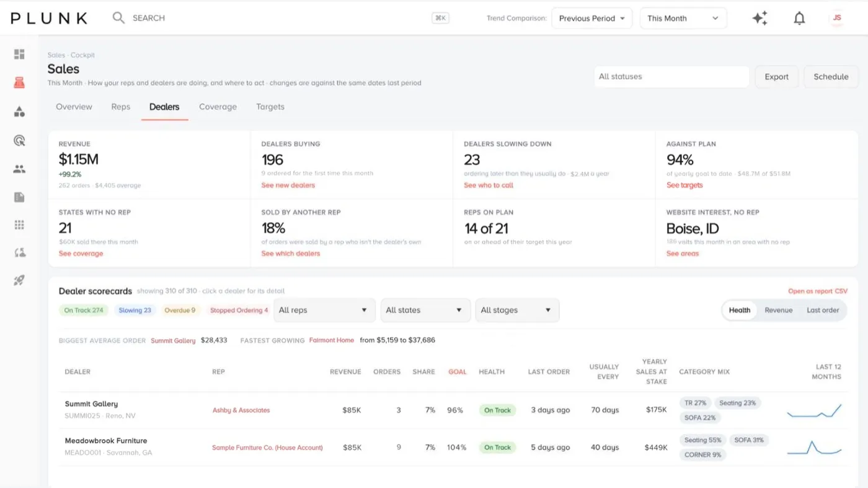Image resolution: width=868 pixels, height=488 pixels.
Task: Select the red sales register sidebar icon
Action: pyautogui.click(x=19, y=82)
